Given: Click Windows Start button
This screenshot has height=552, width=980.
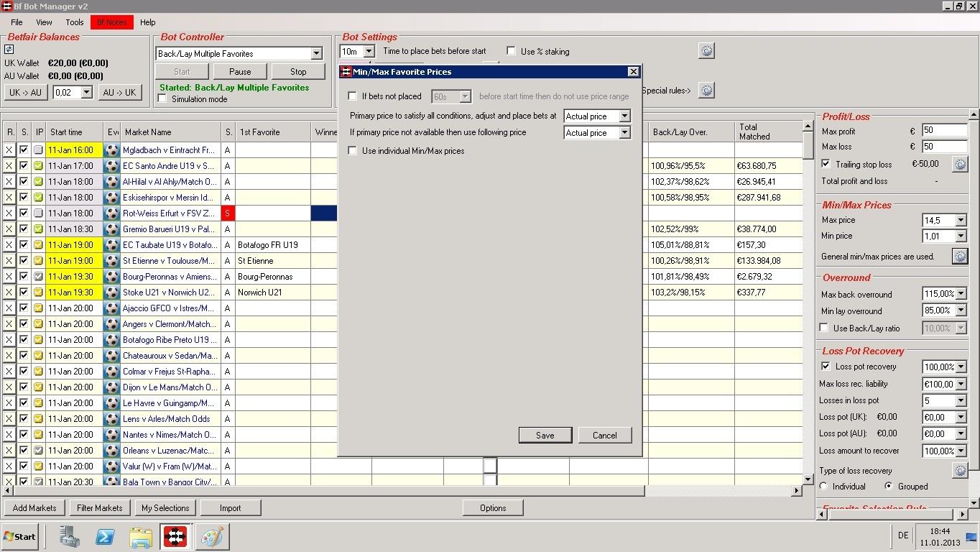Looking at the screenshot, I should point(20,536).
